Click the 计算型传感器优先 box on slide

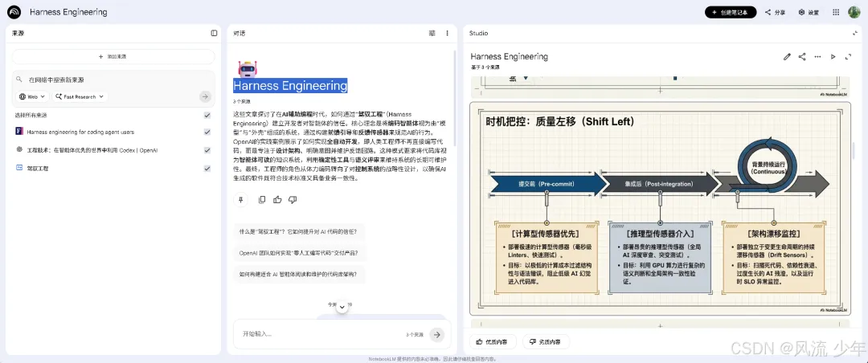(x=547, y=258)
